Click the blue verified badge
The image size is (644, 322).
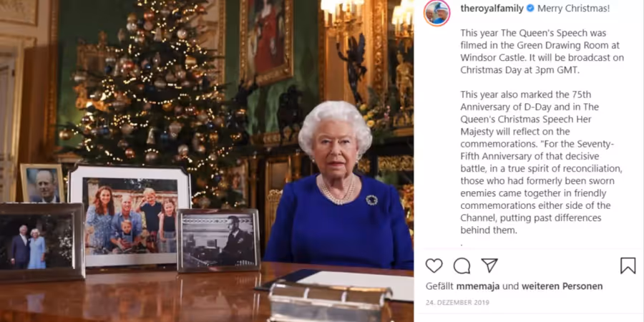pos(530,8)
